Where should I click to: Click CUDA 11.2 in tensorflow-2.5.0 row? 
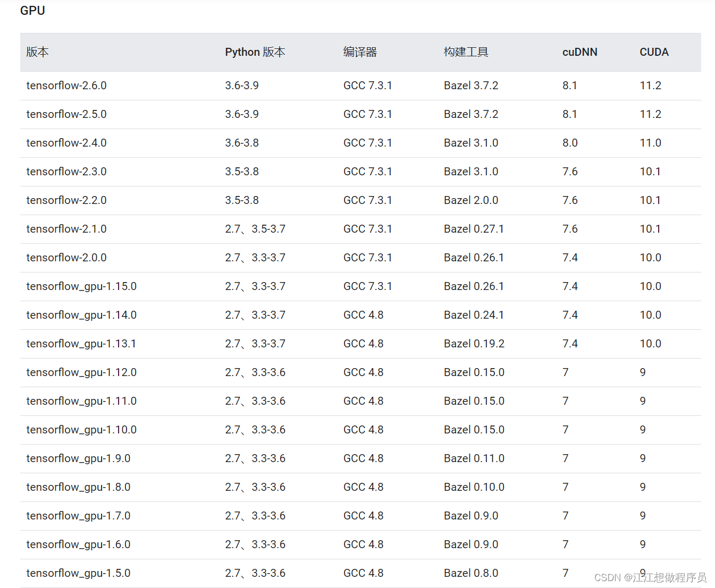(651, 114)
